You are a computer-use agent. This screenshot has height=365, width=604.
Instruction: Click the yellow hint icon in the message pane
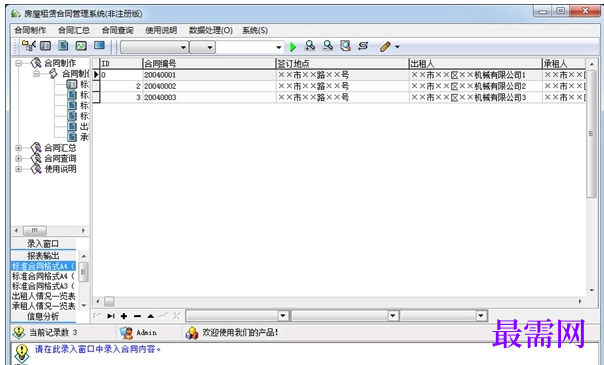[22, 352]
